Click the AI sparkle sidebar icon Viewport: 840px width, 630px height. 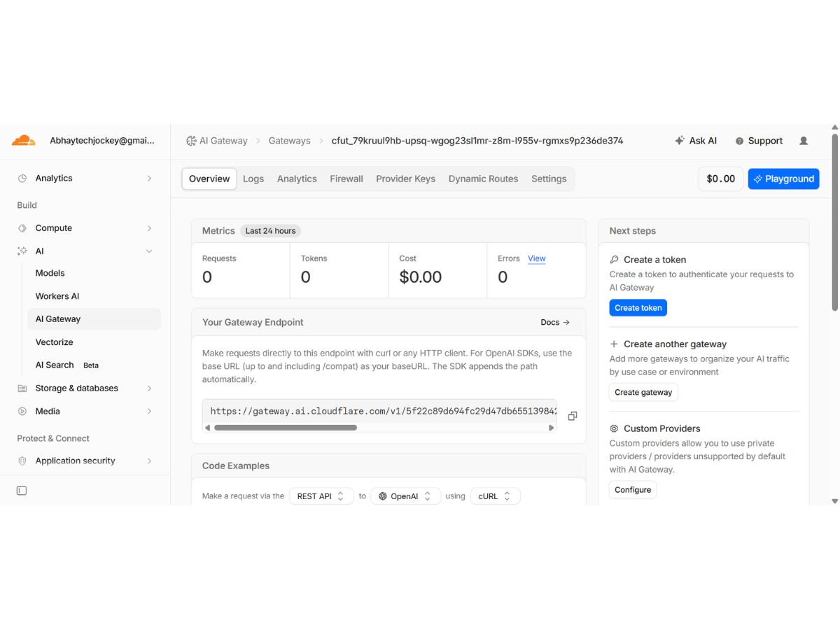[x=22, y=251]
